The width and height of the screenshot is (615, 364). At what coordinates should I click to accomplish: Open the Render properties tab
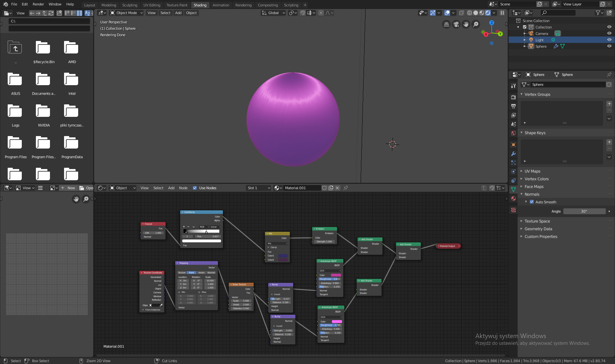click(x=513, y=97)
